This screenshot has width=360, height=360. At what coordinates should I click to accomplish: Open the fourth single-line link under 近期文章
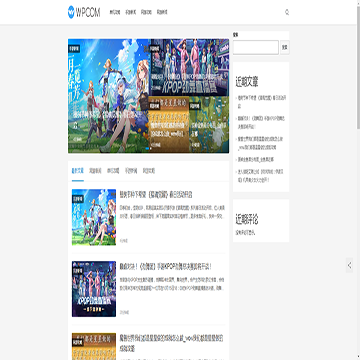click(256, 160)
